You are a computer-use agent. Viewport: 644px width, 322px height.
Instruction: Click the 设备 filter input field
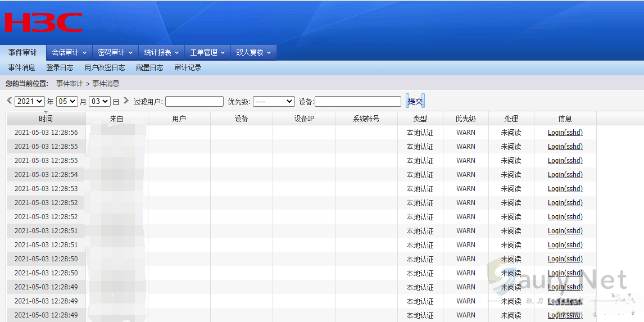pos(358,102)
